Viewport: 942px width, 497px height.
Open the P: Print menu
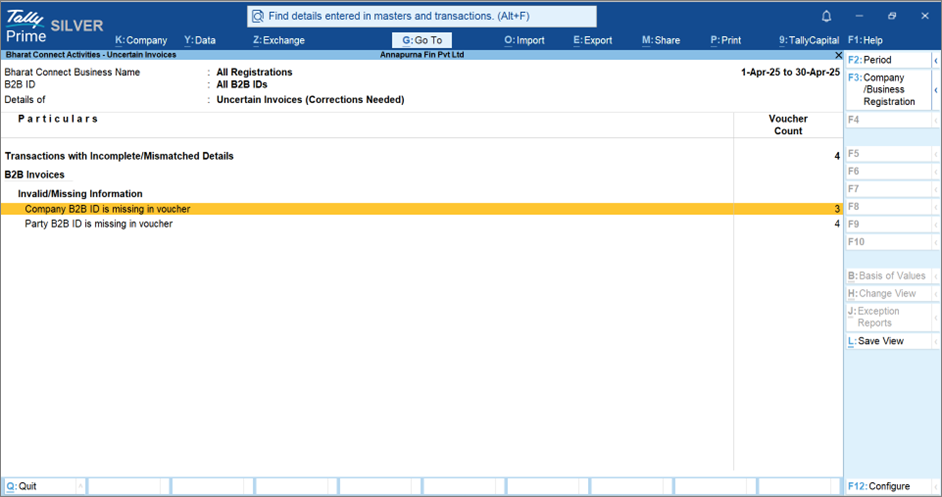coord(726,40)
